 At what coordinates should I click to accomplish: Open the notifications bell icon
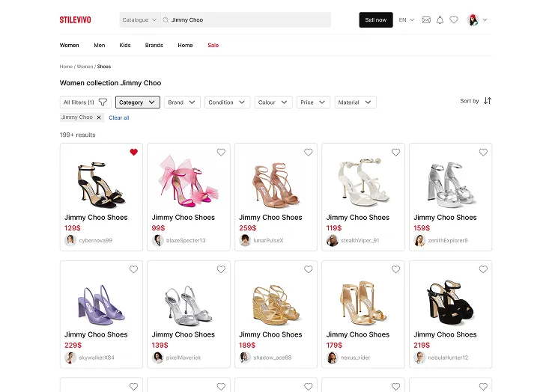tap(440, 20)
